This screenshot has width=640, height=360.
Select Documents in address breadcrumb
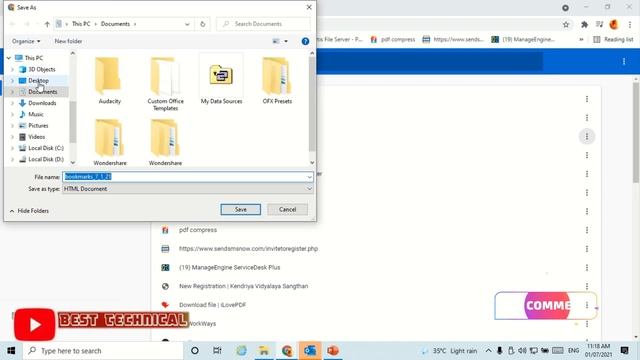tap(115, 24)
